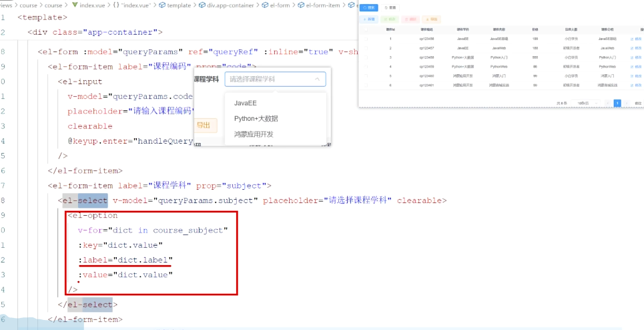Click the orange 导出 button above the table
This screenshot has width=644, height=330.
tap(432, 19)
